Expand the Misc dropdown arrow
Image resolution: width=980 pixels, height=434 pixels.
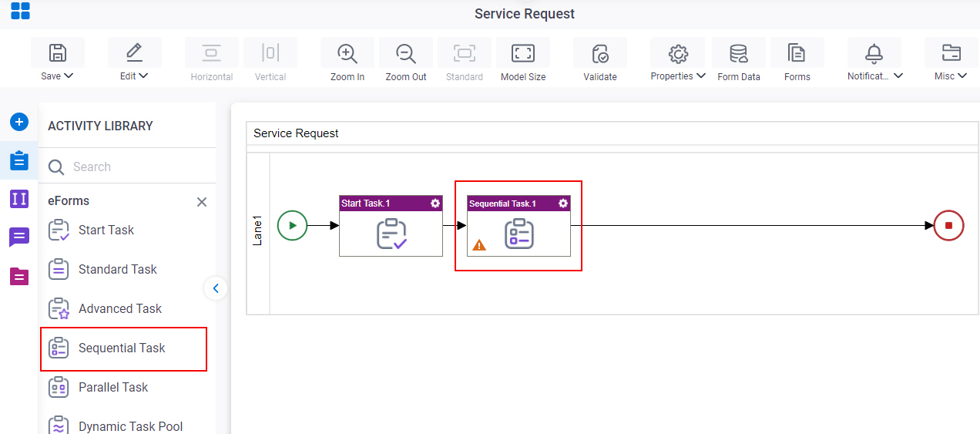pos(962,76)
